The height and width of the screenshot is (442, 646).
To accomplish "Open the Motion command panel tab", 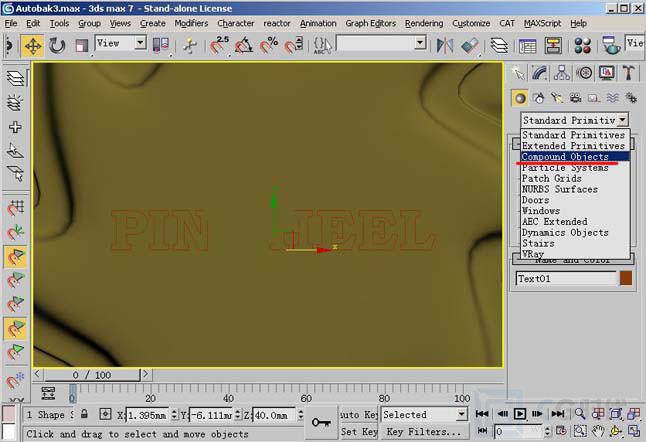I will (x=584, y=73).
